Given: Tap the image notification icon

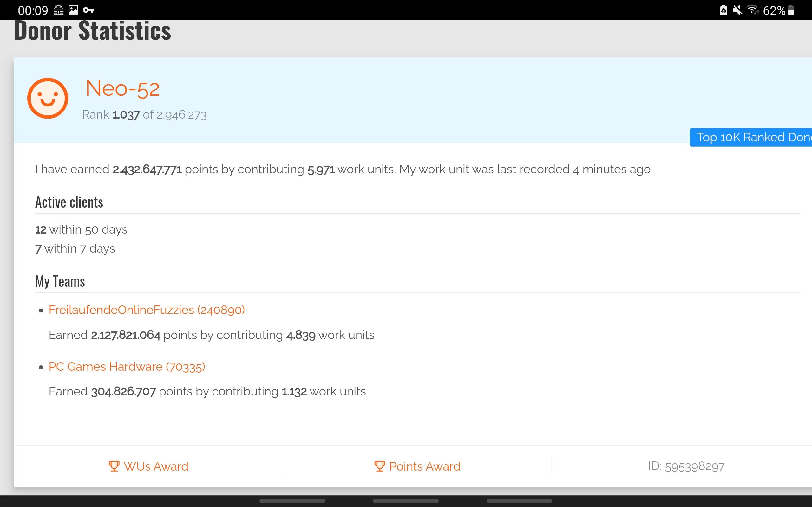Looking at the screenshot, I should [73, 10].
